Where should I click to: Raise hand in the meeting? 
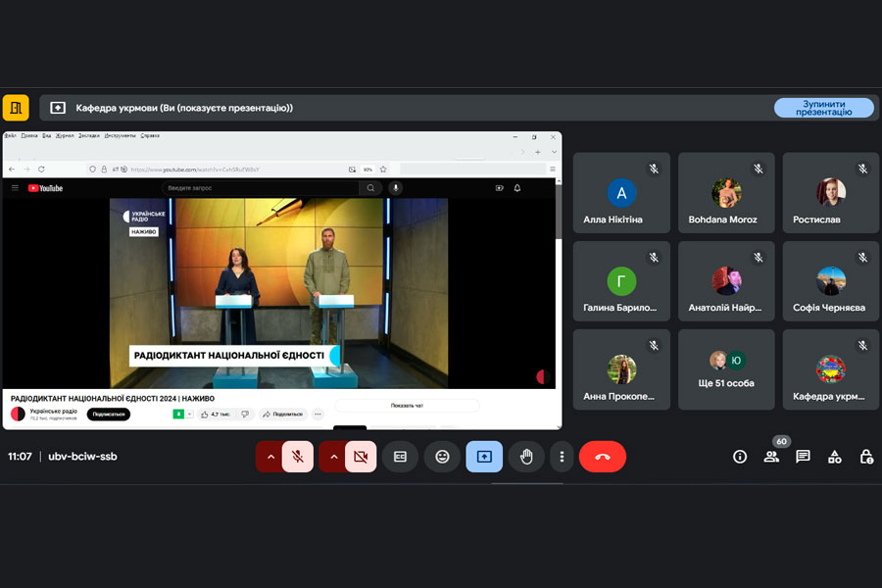point(526,457)
